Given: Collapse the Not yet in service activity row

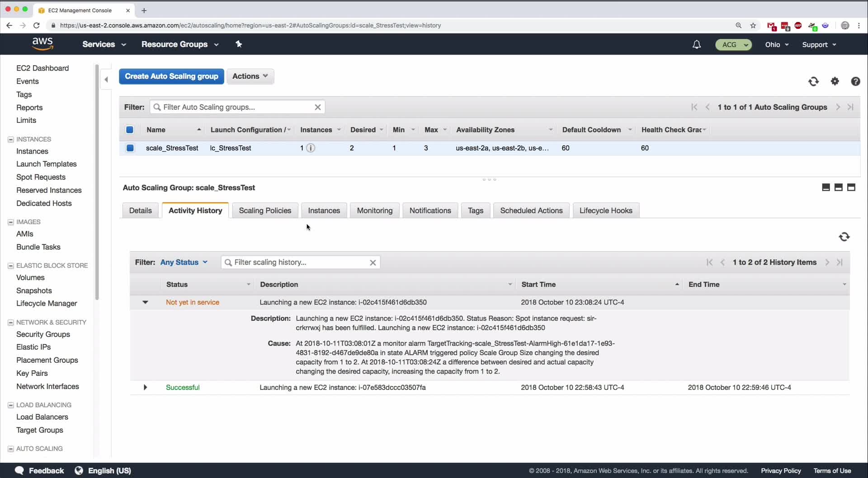Looking at the screenshot, I should click(145, 302).
